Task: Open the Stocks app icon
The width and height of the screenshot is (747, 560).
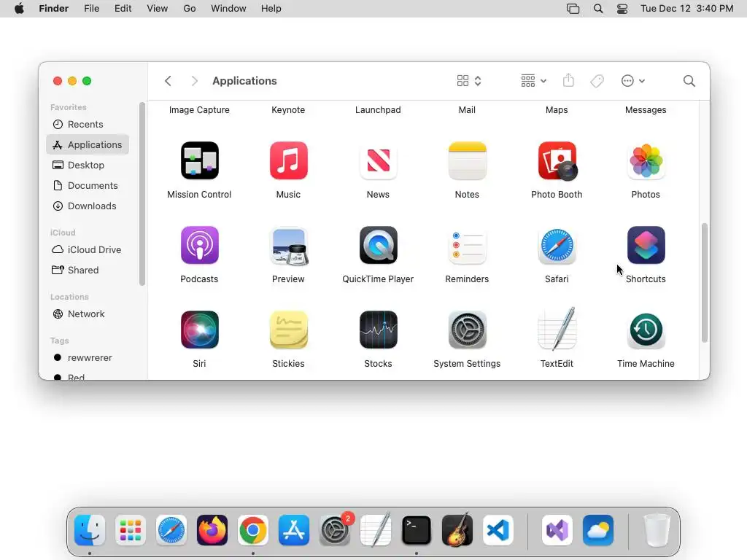Action: (379, 330)
